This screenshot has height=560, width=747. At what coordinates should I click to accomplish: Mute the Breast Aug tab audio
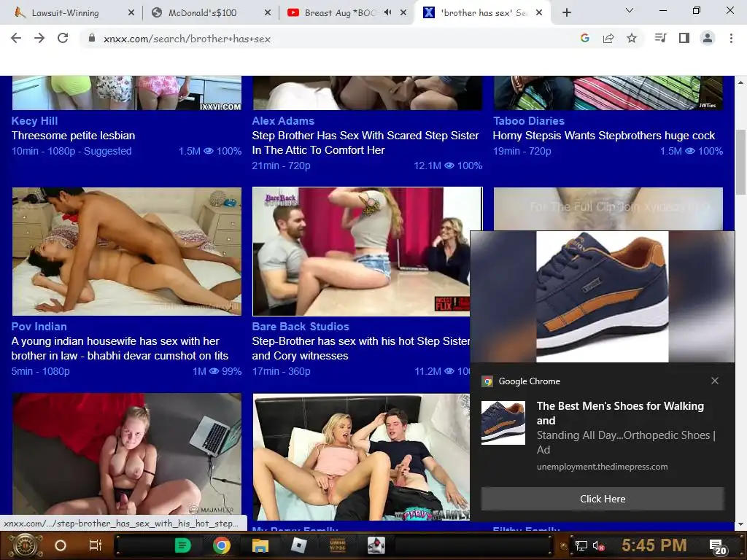click(388, 12)
